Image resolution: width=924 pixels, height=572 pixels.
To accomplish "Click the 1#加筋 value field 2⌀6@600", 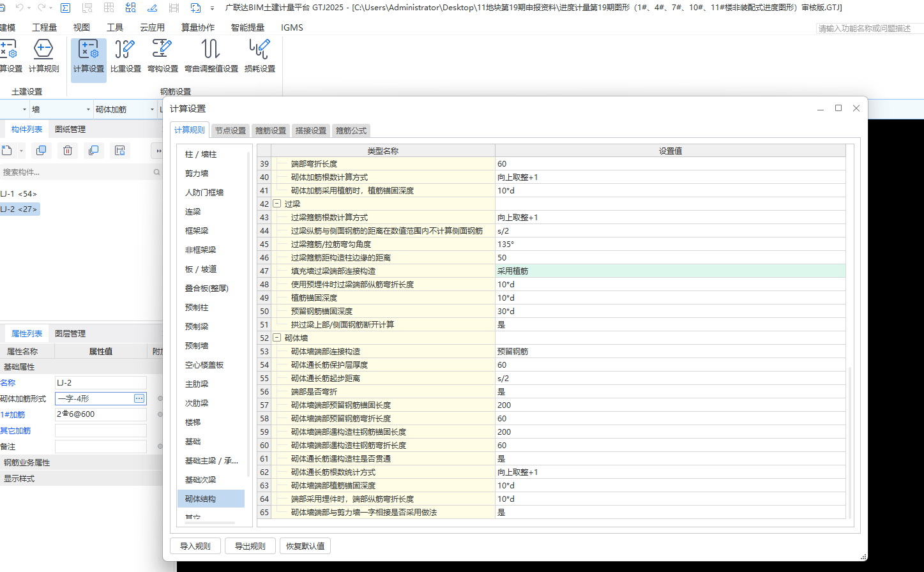I will [x=101, y=414].
